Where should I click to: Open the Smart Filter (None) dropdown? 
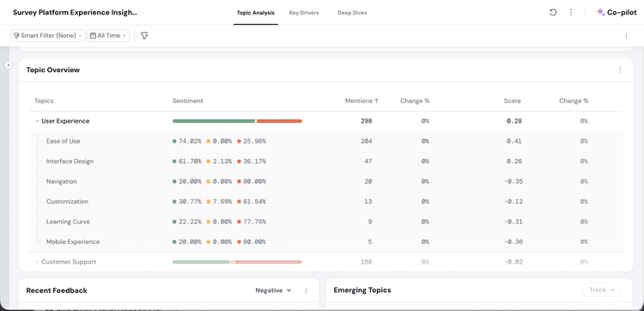48,36
